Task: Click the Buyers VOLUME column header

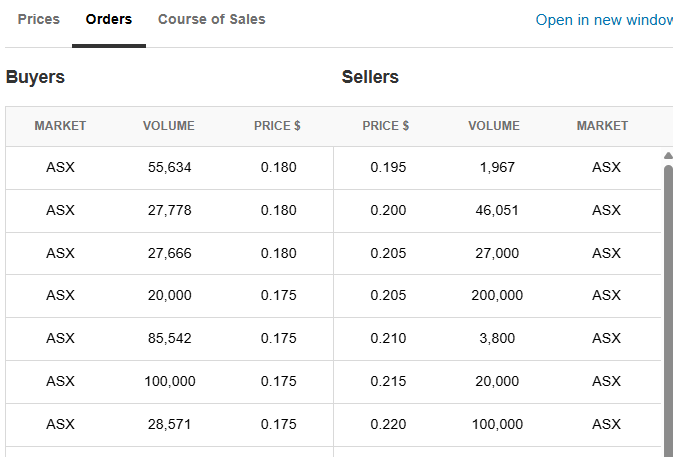Action: pos(169,126)
